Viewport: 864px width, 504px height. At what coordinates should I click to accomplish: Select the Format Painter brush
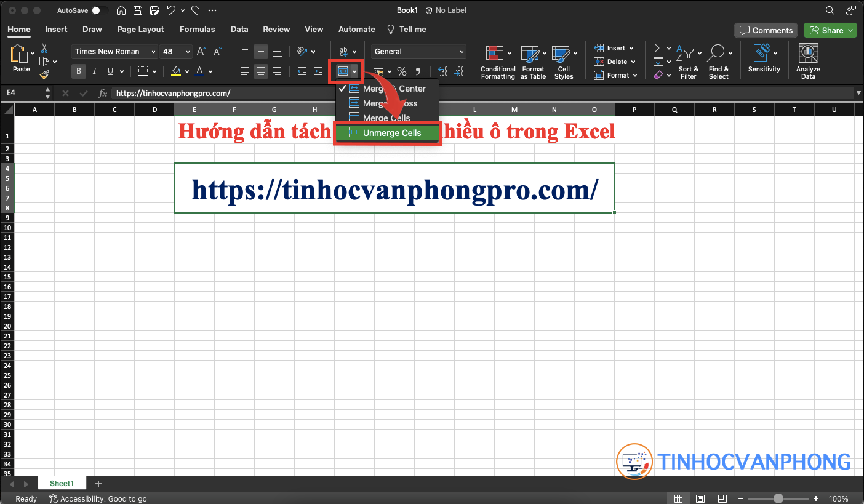[44, 74]
